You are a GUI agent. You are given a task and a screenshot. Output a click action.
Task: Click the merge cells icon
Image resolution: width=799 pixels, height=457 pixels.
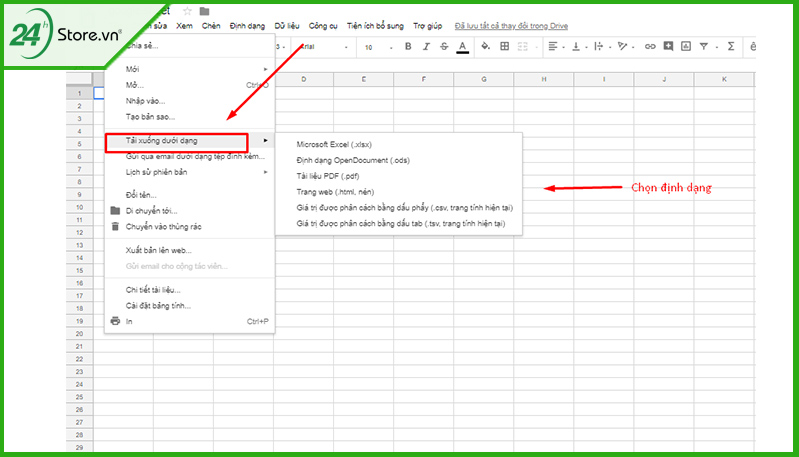[523, 46]
